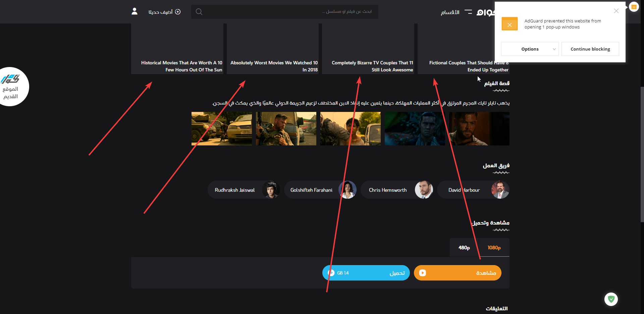Image resolution: width=644 pixels, height=314 pixels.
Task: Click the فريق العمل cast heading
Action: tap(496, 166)
